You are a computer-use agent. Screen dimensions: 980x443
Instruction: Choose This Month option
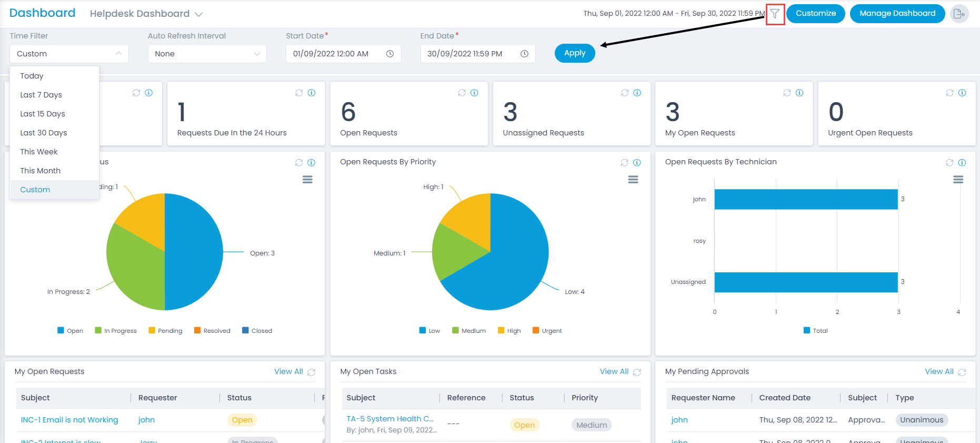coord(55,171)
